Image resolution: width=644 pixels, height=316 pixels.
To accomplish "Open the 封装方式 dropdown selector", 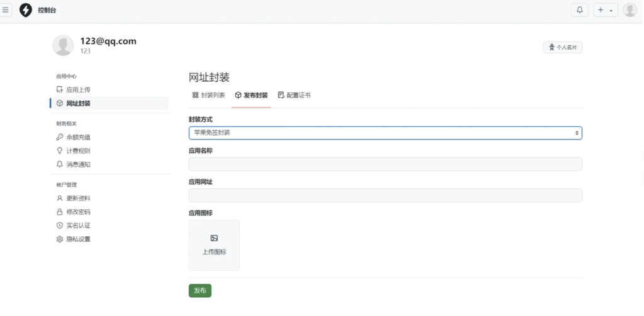I will [x=385, y=133].
